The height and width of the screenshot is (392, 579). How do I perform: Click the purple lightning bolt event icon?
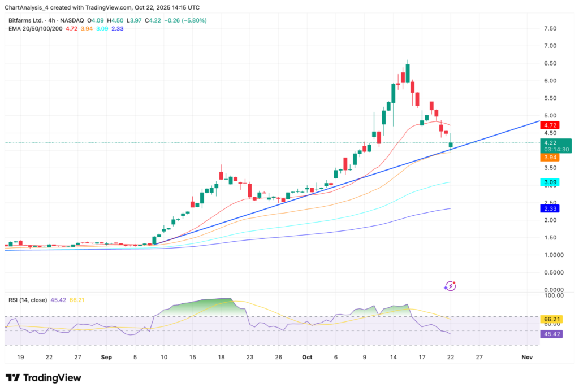[x=450, y=286]
